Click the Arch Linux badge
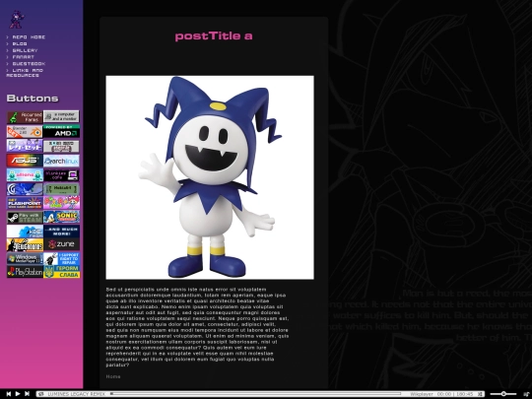The image size is (532, 399). coord(61,161)
